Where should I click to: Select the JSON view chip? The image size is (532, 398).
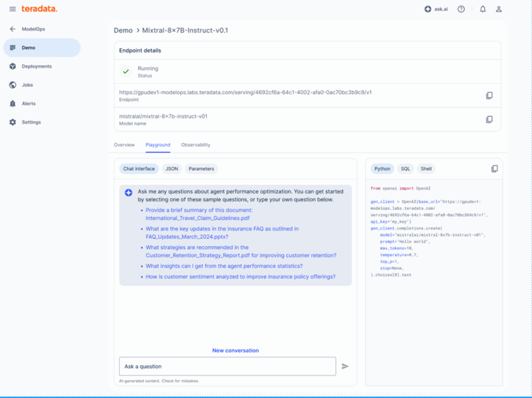(x=172, y=169)
